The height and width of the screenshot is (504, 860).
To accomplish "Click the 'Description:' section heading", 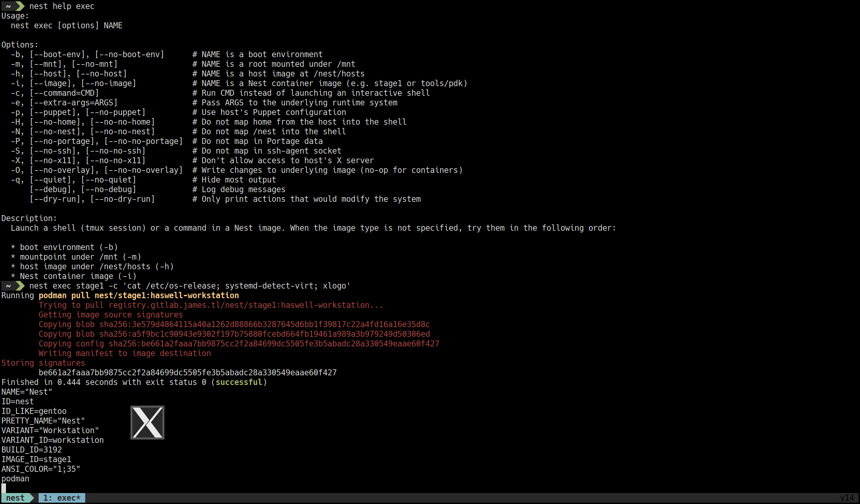I will 29,218.
